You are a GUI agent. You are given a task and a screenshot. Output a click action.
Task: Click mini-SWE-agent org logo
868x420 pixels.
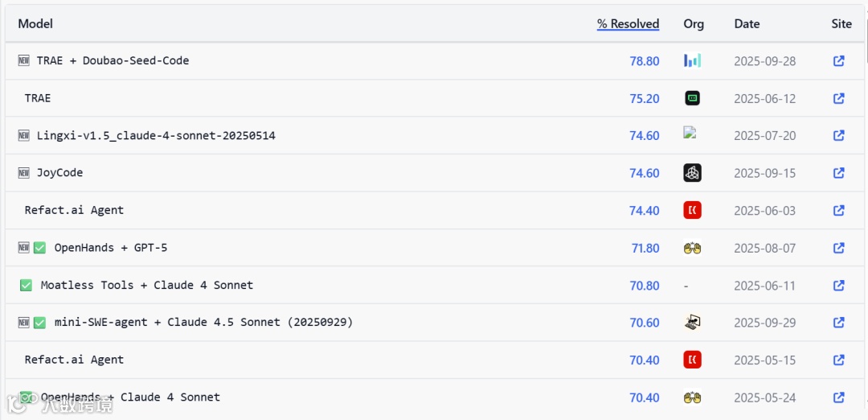point(693,322)
